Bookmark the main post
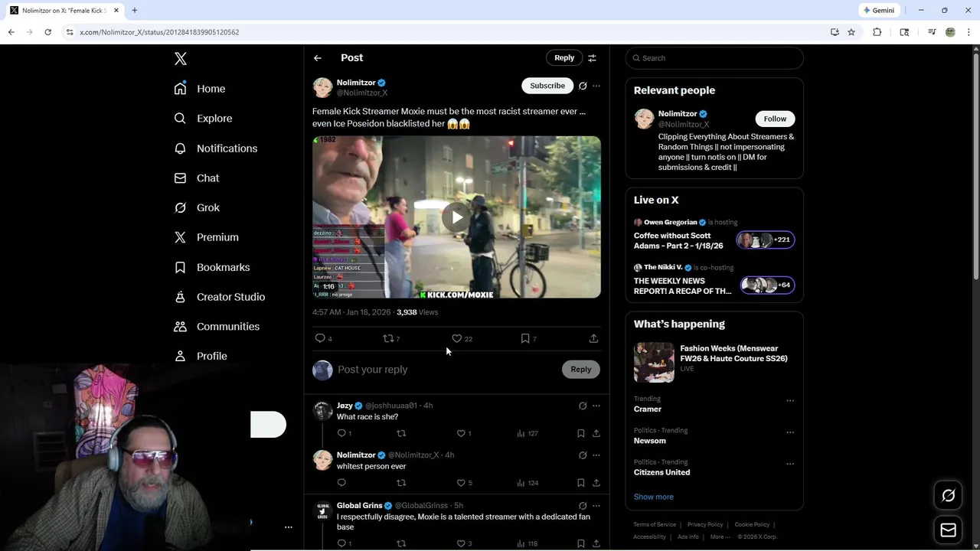 [x=525, y=338]
